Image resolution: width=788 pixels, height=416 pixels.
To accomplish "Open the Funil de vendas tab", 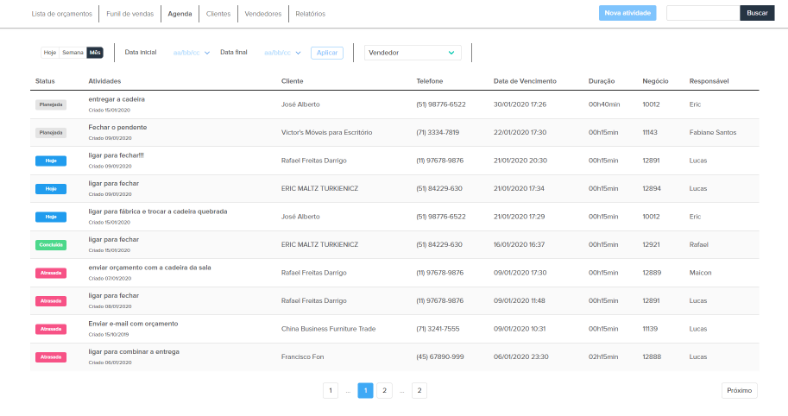I will [132, 14].
